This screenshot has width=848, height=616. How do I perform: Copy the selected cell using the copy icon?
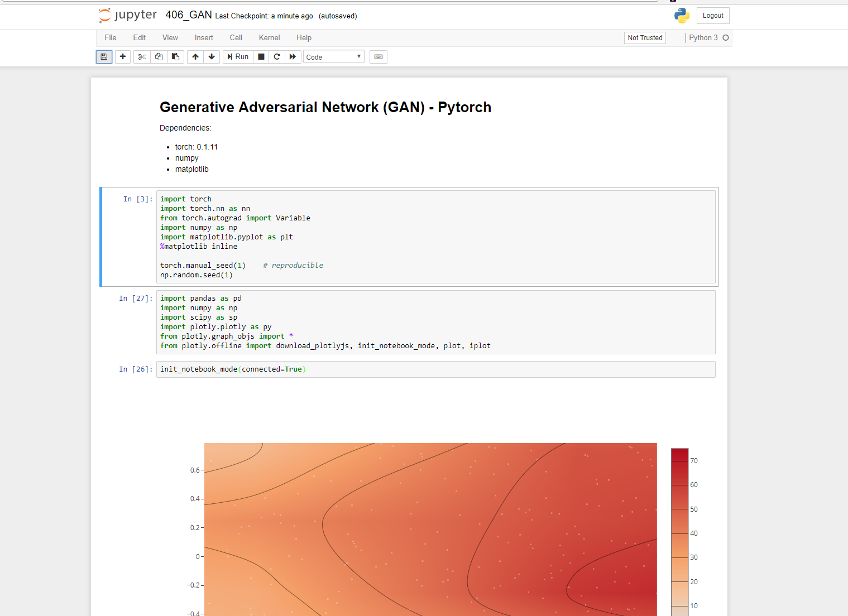click(159, 56)
